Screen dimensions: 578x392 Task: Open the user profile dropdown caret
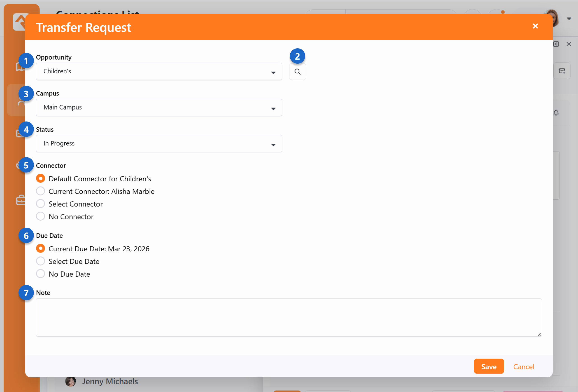point(569,19)
